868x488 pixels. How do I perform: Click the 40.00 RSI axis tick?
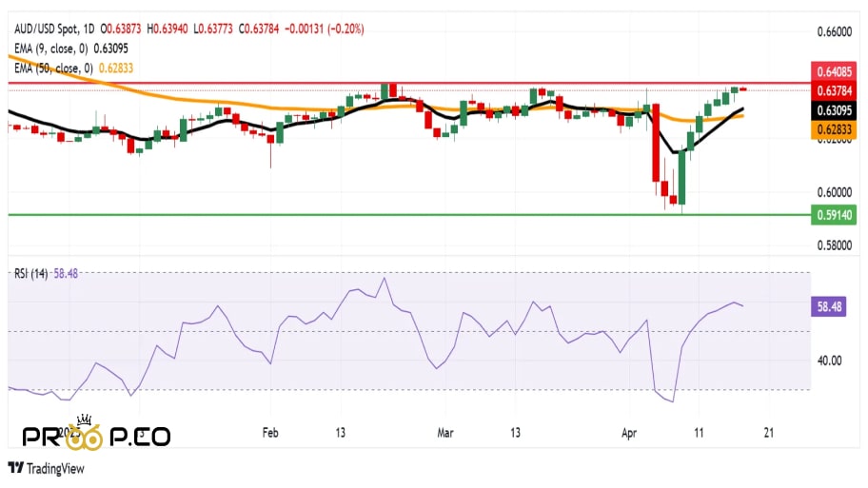click(x=829, y=361)
